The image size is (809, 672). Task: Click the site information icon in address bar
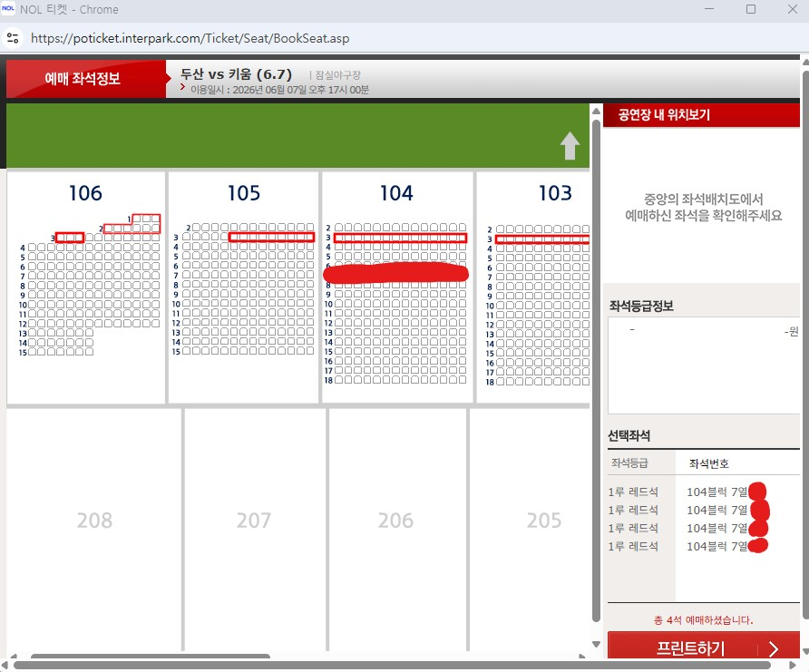click(x=13, y=38)
